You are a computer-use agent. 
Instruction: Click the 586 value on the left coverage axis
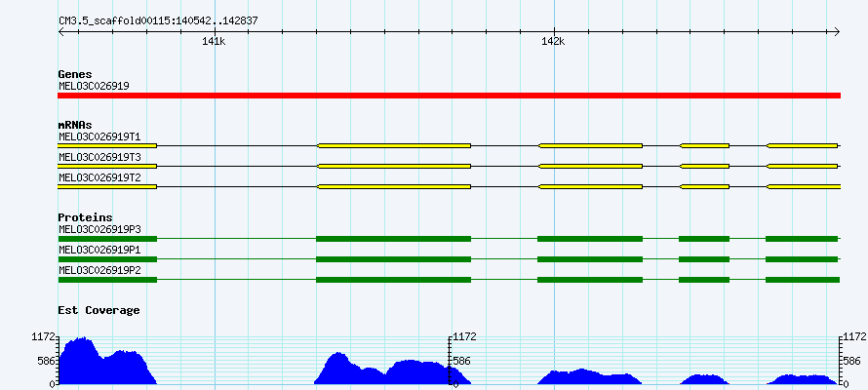(x=47, y=361)
